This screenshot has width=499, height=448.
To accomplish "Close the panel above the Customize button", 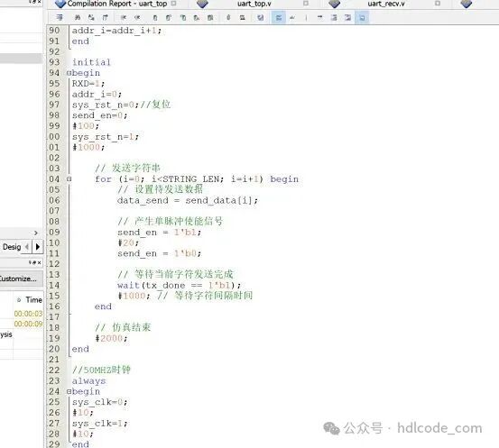I will pyautogui.click(x=40, y=262).
